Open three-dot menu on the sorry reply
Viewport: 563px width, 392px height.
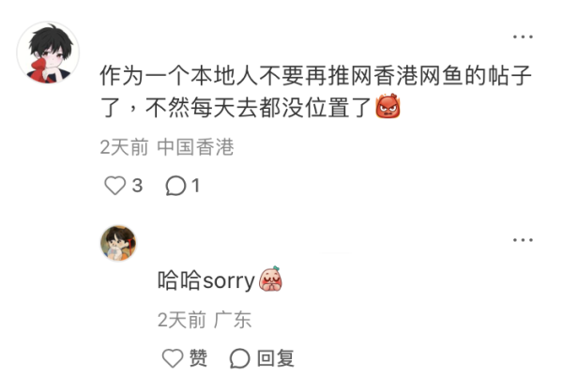tap(523, 240)
